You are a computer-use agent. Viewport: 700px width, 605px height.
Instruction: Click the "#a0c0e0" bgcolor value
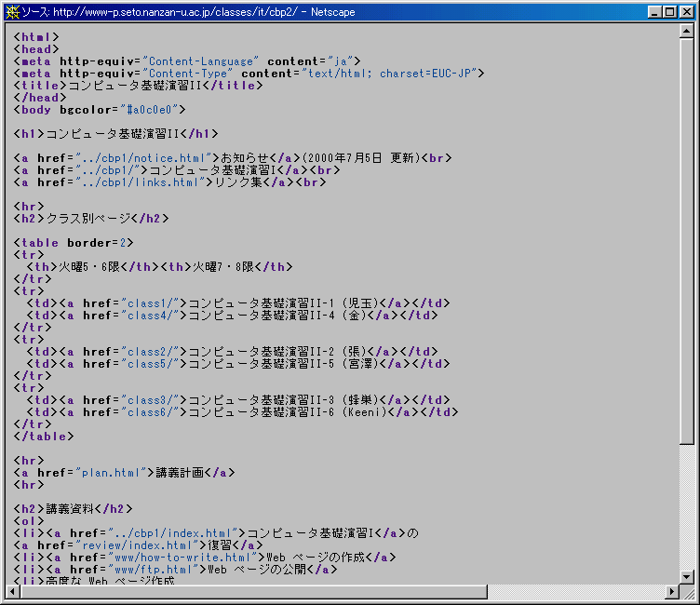point(149,110)
